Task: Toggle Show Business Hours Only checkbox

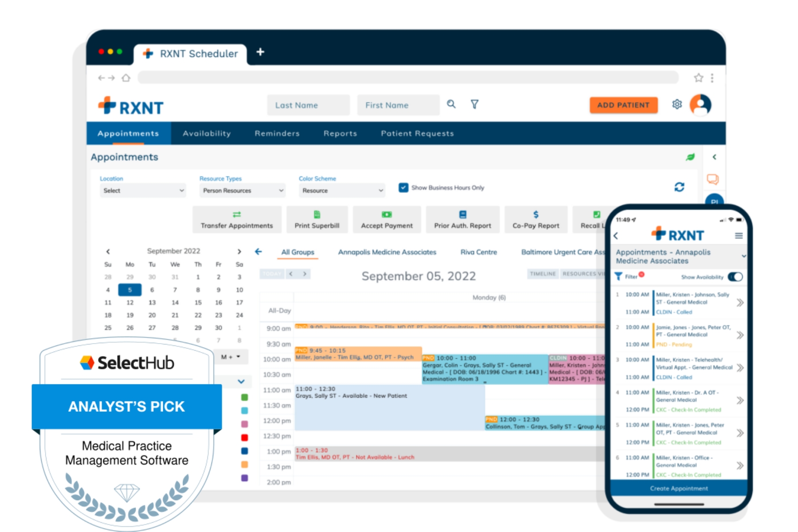Action: [x=403, y=188]
